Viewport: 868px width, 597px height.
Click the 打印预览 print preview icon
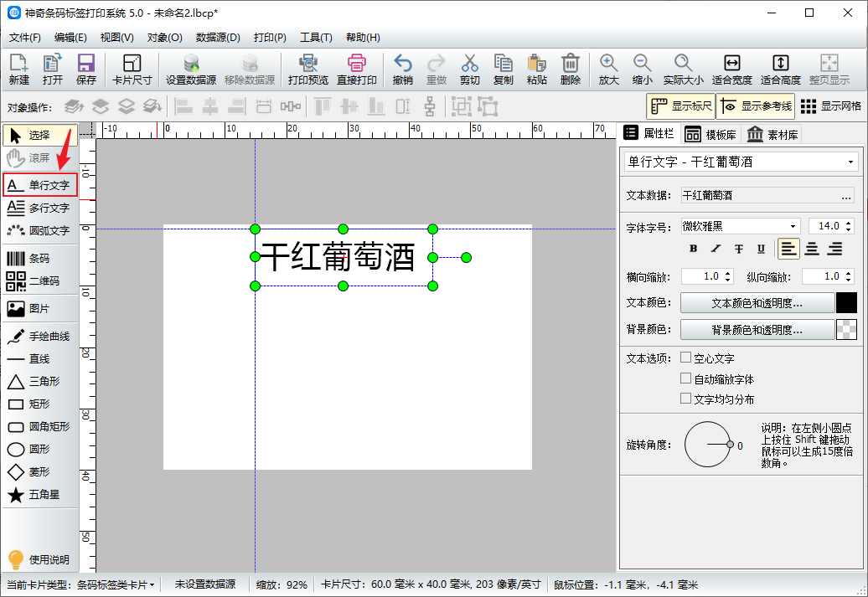(307, 70)
